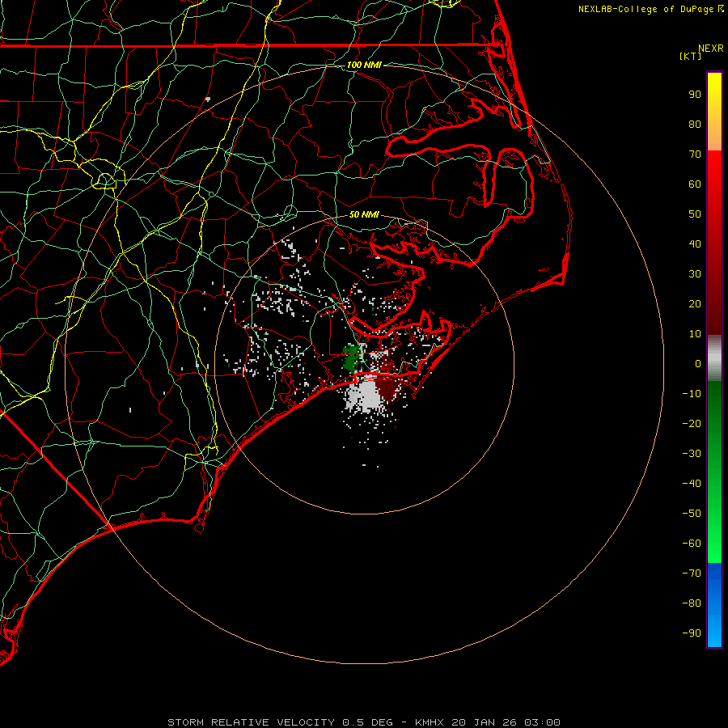Click the -60 value on the velocity scale

[692, 544]
